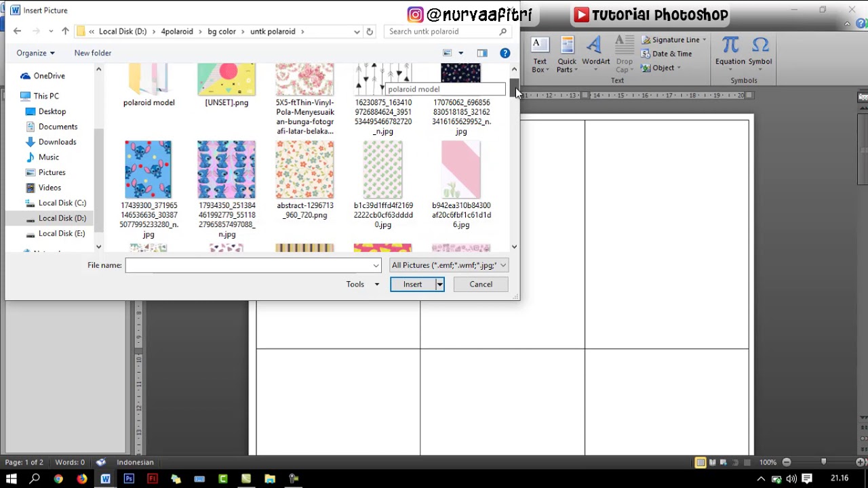Select Local Disk (C:) in sidebar
The height and width of the screenshot is (488, 868).
(62, 203)
